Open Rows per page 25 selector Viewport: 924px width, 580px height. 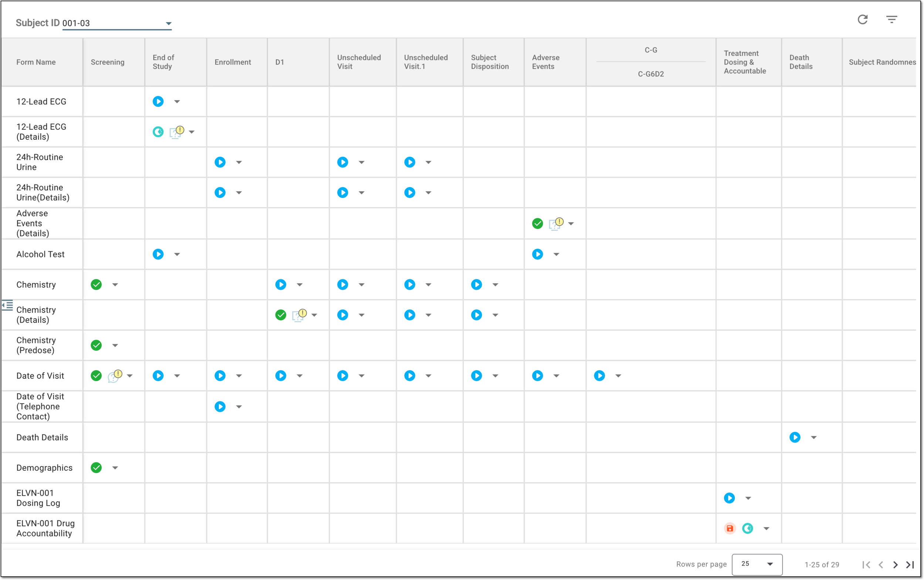(x=757, y=564)
